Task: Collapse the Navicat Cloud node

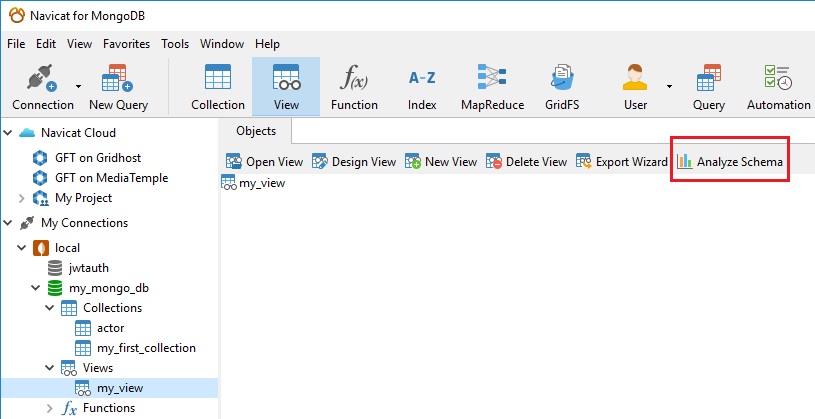Action: point(8,133)
